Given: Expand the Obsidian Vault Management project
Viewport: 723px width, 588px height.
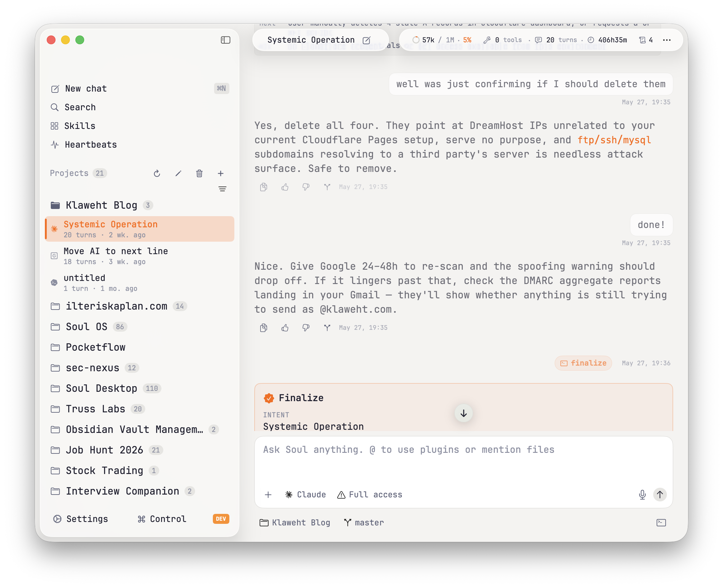Looking at the screenshot, I should 140,429.
